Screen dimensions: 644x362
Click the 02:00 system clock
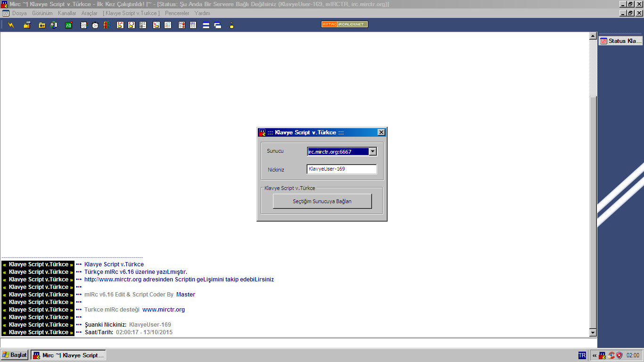(633, 355)
